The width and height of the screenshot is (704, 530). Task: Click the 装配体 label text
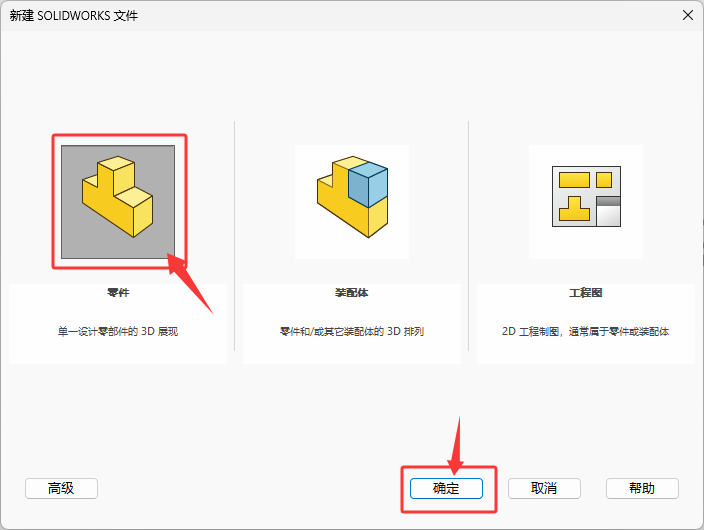[352, 293]
